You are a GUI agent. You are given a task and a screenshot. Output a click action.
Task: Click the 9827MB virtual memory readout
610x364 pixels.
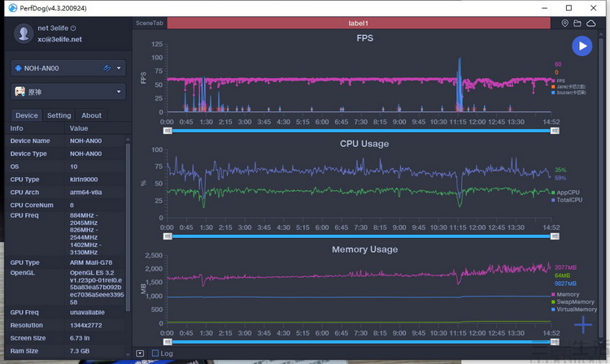pos(565,284)
